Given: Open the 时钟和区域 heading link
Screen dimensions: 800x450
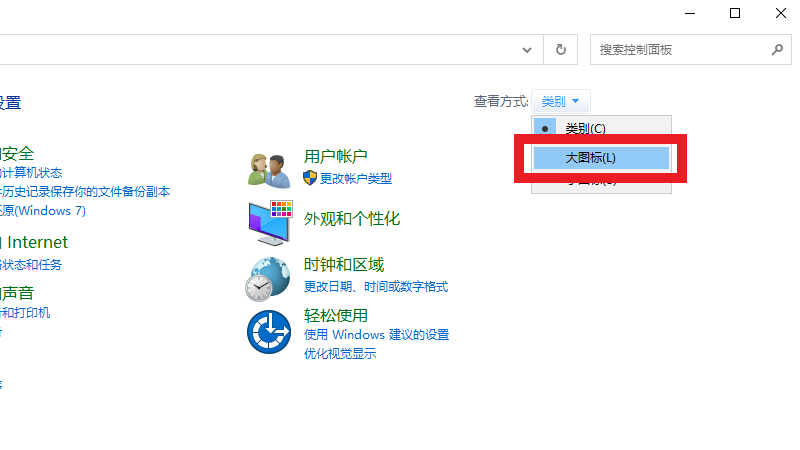Looking at the screenshot, I should point(343,265).
